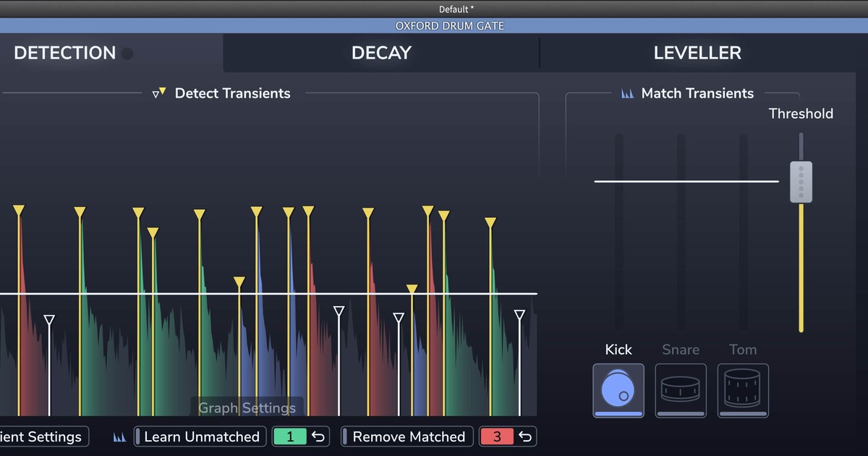This screenshot has width=868, height=456.
Task: Select the Snare drum icon
Action: pos(680,389)
